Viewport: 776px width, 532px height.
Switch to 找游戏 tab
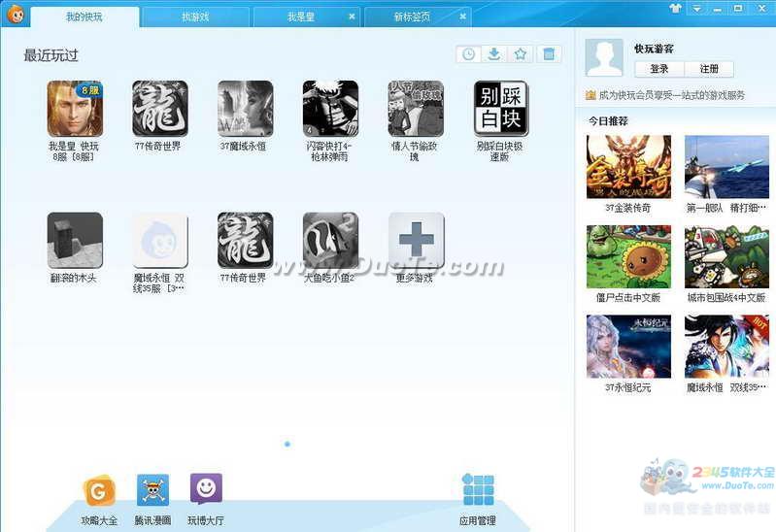[x=195, y=17]
